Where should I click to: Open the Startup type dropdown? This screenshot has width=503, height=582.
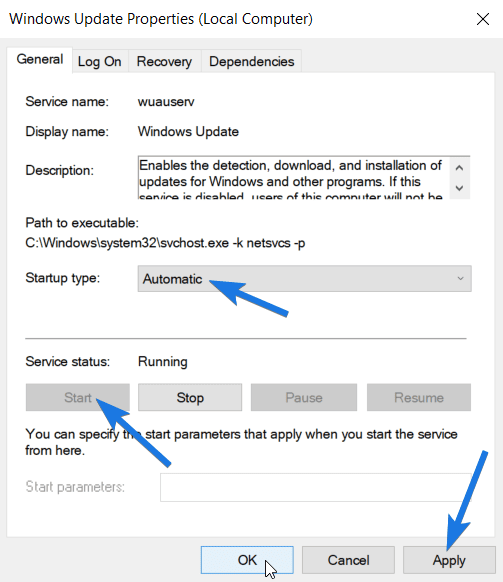(304, 278)
